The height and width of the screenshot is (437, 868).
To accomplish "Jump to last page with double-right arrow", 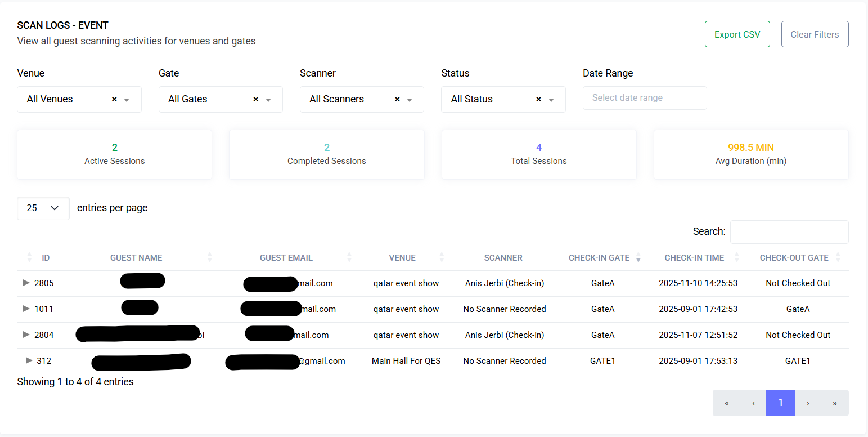I will (834, 403).
